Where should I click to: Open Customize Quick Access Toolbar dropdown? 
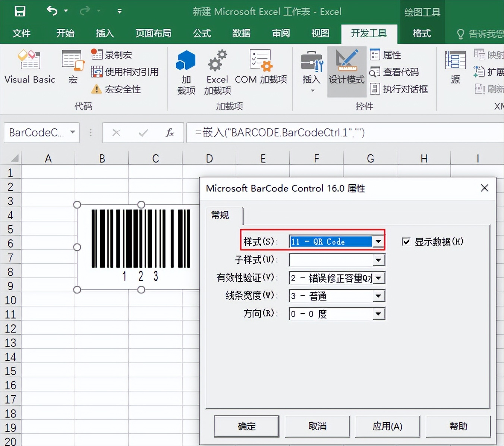(119, 11)
